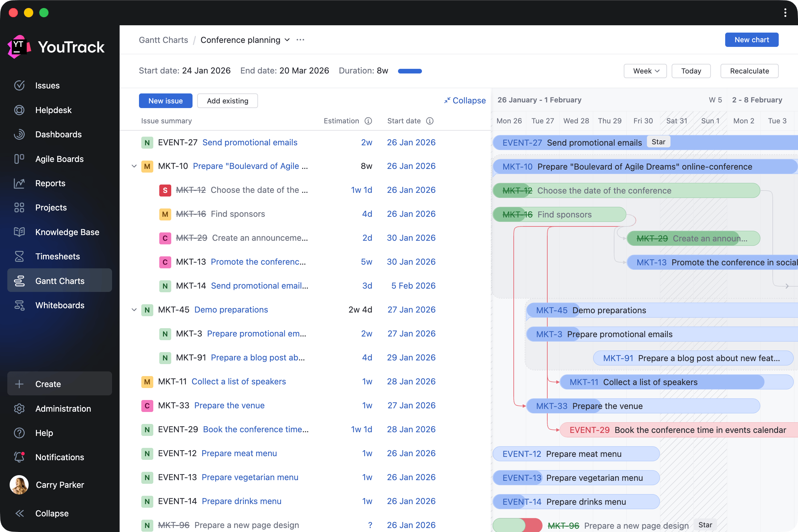Click the New issue button

pos(166,101)
